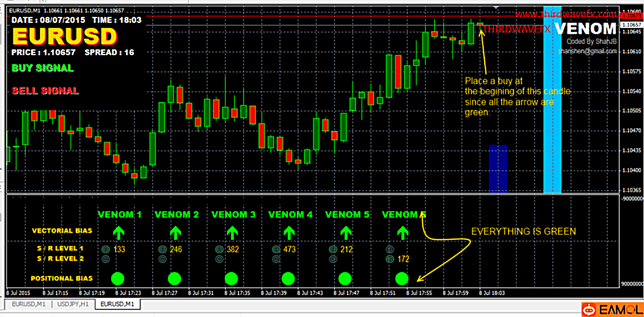Screen dimensions: 644x317
Task: Click the S/R Level 1 icon beside 133
Action: pos(105,249)
